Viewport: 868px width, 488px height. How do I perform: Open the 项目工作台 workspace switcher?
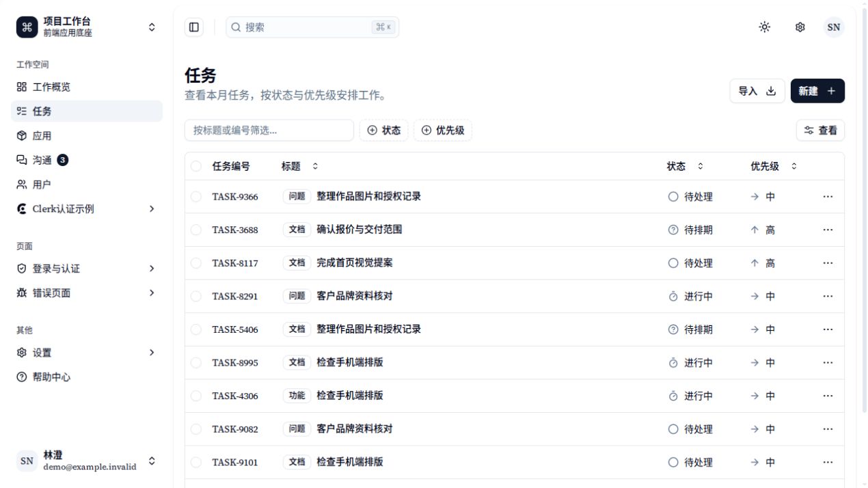tap(87, 27)
